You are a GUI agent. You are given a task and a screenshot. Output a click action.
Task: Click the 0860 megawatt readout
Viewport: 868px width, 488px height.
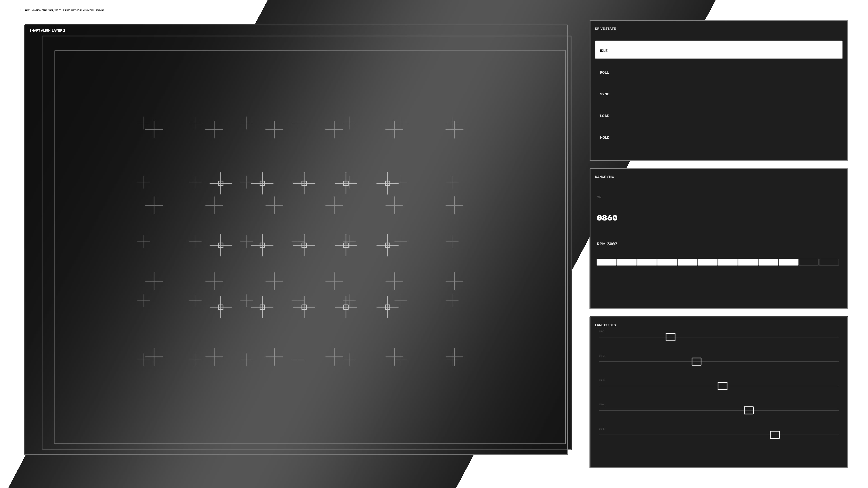pos(607,218)
